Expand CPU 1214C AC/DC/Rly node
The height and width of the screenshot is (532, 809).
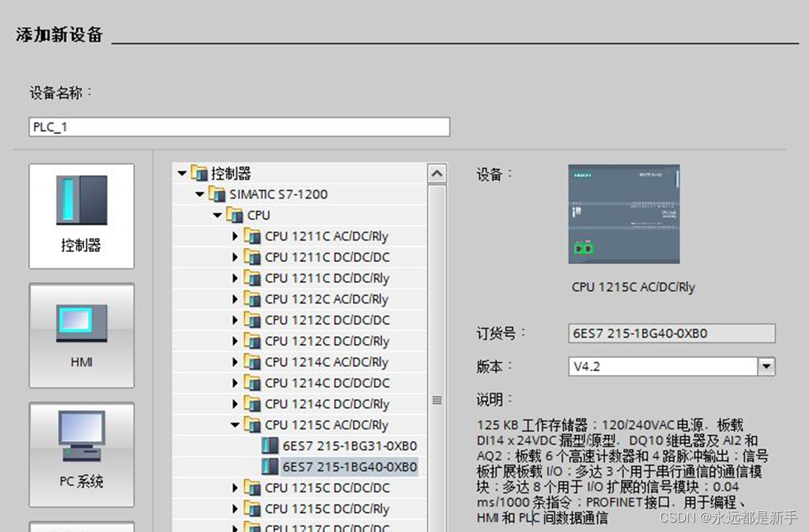[236, 362]
